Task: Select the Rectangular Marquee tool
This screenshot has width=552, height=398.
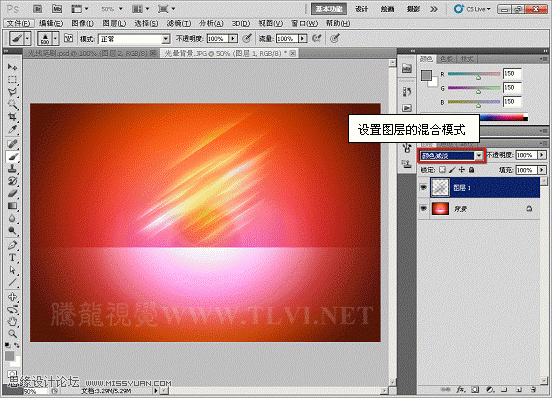Action: [12, 80]
